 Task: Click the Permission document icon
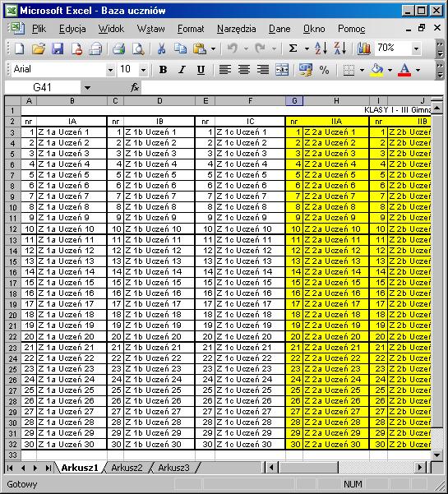tap(77, 48)
